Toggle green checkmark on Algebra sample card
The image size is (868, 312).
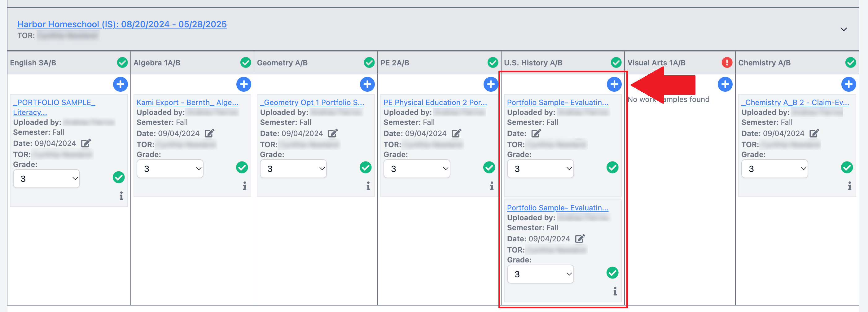click(x=242, y=167)
